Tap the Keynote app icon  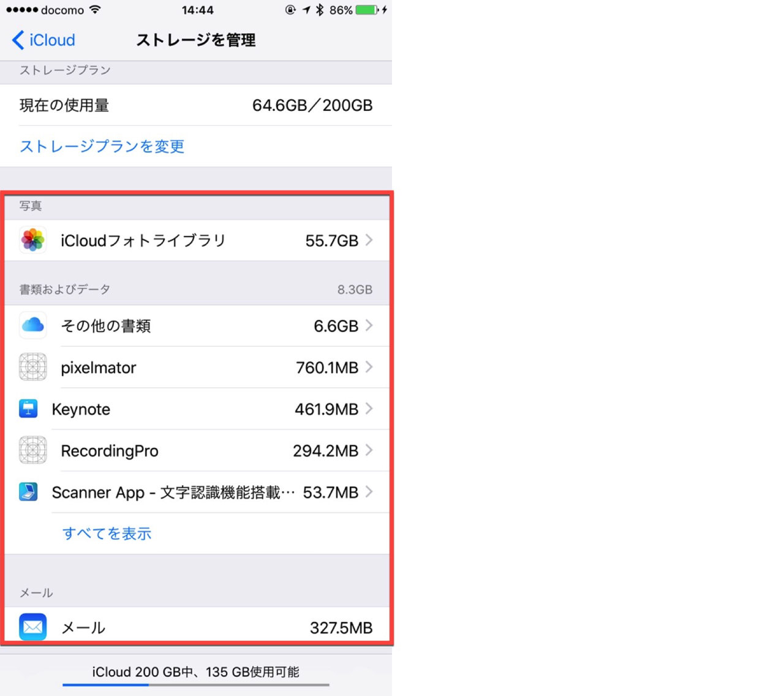point(28,409)
